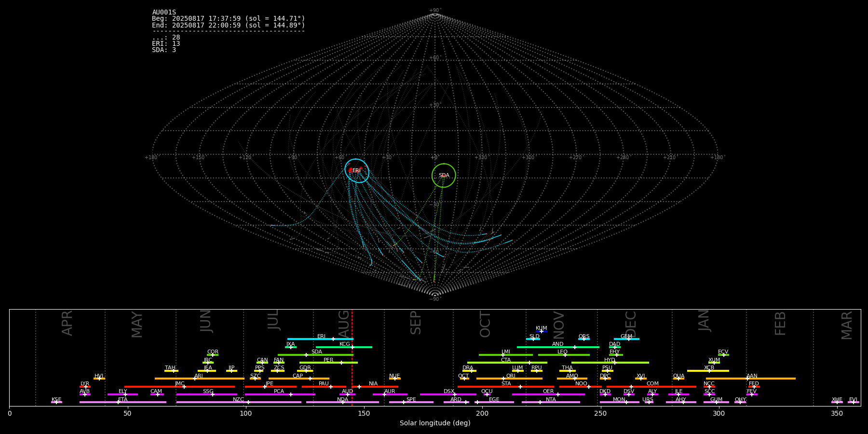The height and width of the screenshot is (434, 868).
Task: Click the -90° south pole latitude label
Action: 435,299
